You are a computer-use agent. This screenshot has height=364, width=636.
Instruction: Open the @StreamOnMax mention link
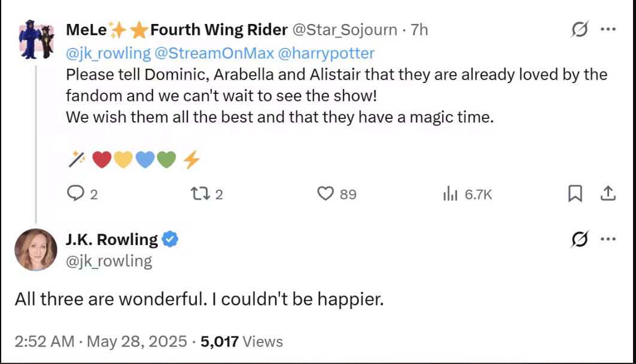tap(213, 53)
